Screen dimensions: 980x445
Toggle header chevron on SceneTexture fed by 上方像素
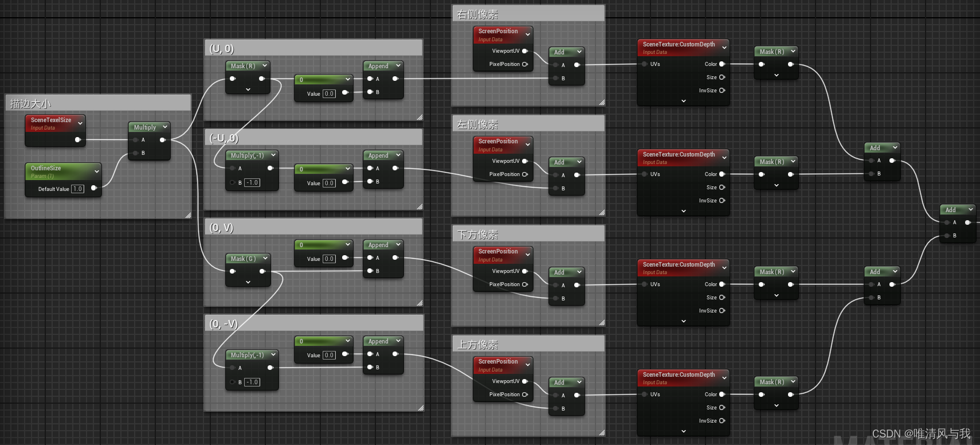(724, 378)
